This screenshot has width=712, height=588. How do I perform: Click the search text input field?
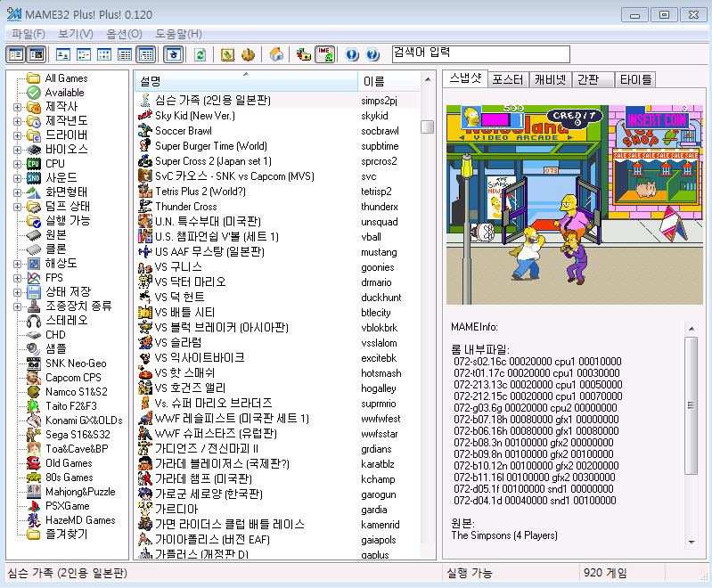[x=481, y=54]
